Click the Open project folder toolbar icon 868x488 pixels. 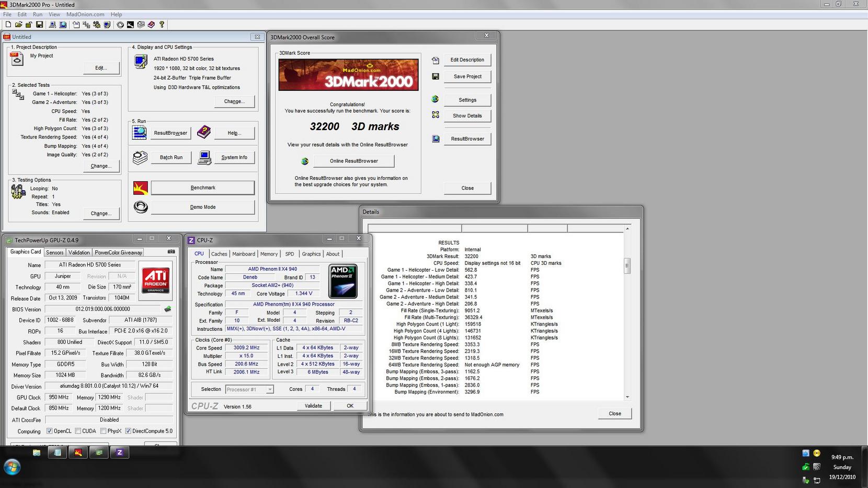click(x=19, y=25)
